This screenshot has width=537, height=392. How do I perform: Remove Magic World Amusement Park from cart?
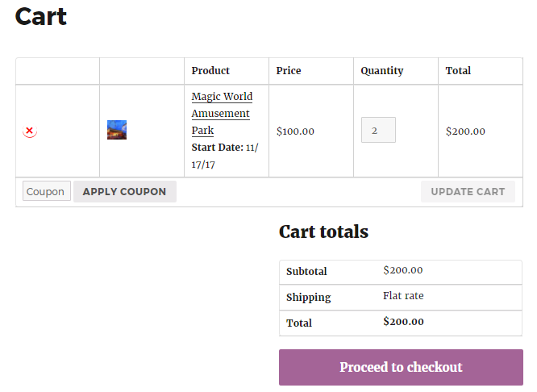click(x=30, y=131)
